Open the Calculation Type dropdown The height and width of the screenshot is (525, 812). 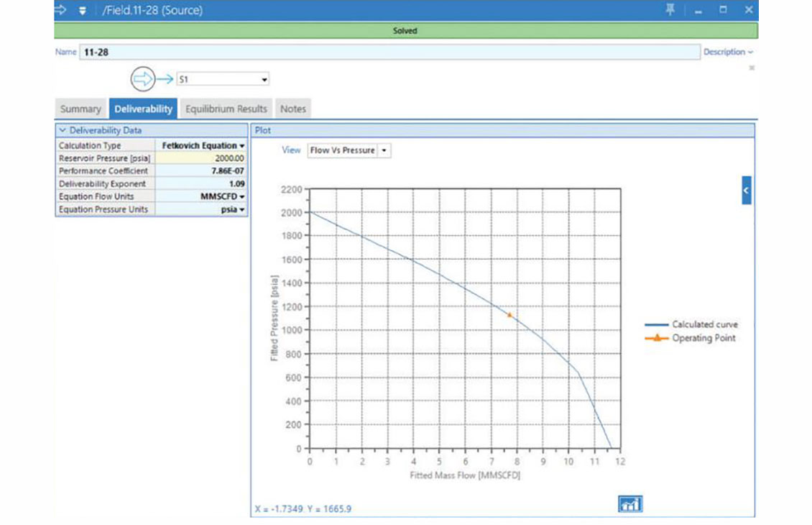(242, 145)
